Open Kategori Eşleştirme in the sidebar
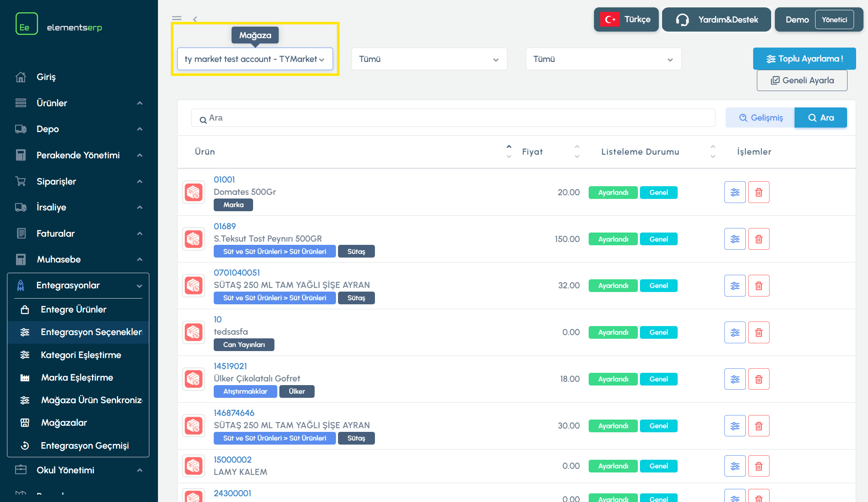Screen dimensions: 868x502 (x=81, y=355)
